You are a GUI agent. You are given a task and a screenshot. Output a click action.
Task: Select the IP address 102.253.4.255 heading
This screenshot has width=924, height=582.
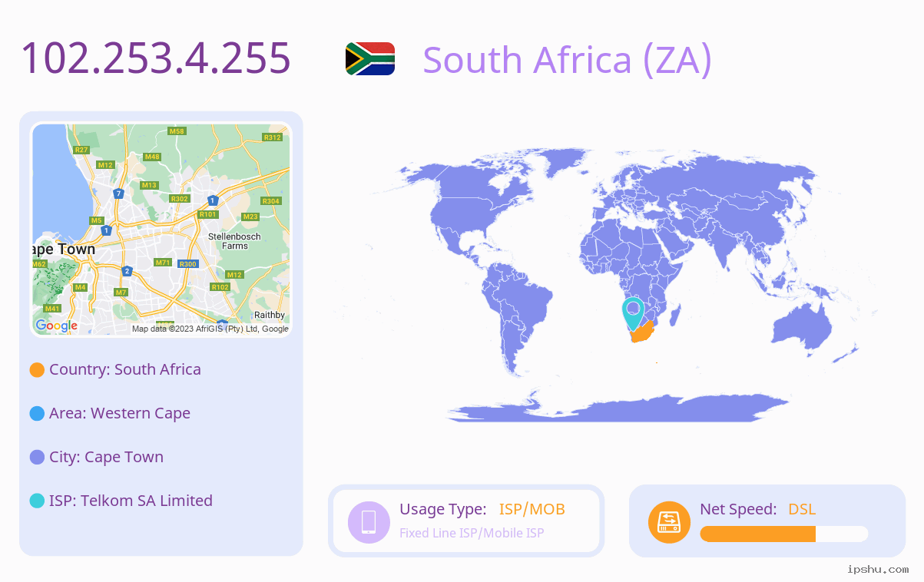(156, 58)
